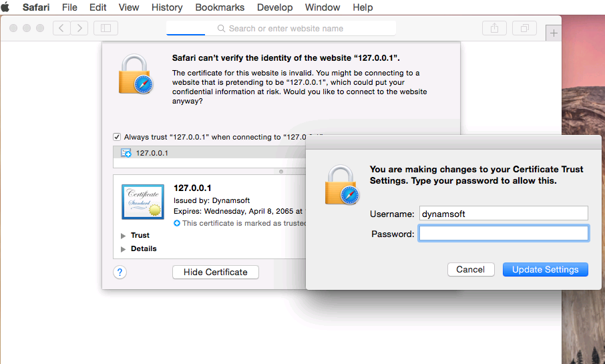This screenshot has width=605, height=364.
Task: Click the Password input field
Action: [x=503, y=233]
